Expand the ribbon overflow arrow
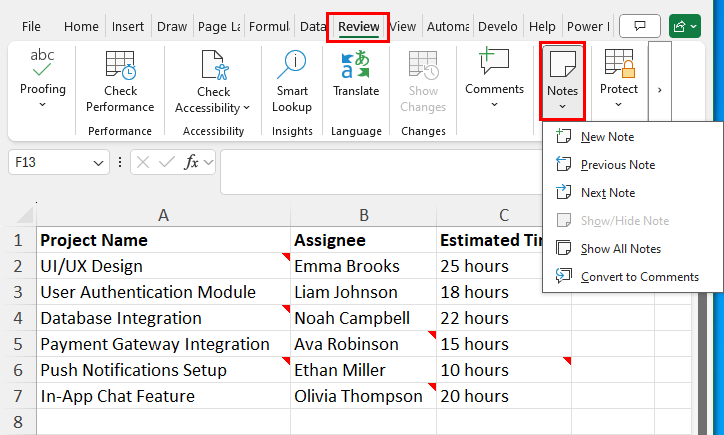 pyautogui.click(x=660, y=90)
